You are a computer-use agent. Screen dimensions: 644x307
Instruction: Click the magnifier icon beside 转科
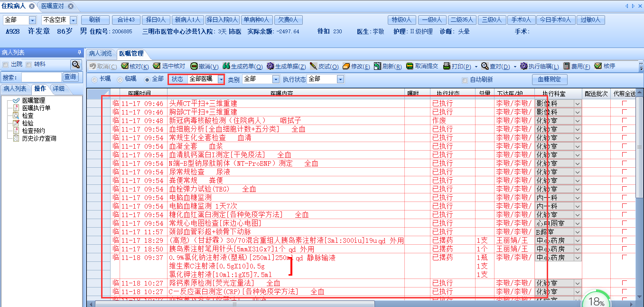[76, 64]
